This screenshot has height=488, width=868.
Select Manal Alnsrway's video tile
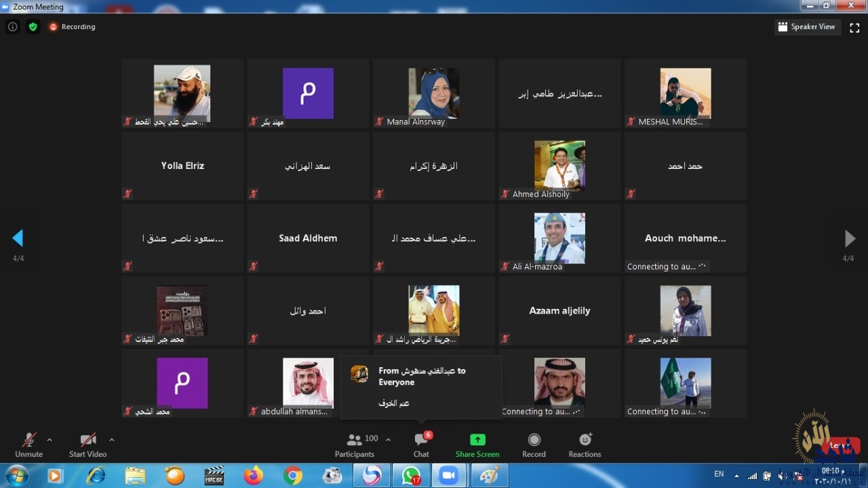pyautogui.click(x=433, y=94)
